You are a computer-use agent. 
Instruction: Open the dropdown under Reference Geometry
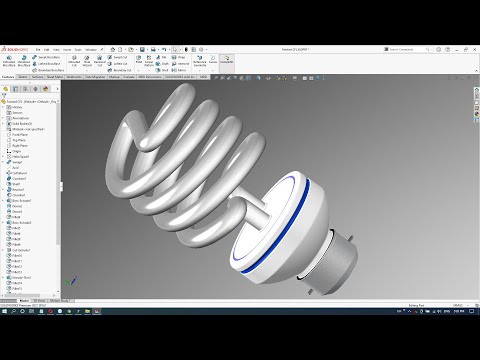point(200,70)
